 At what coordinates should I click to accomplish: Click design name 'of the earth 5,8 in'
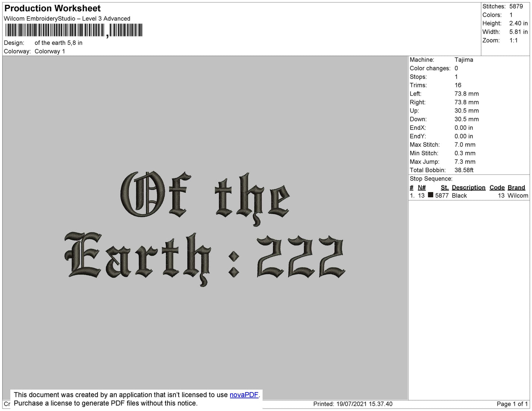(59, 43)
